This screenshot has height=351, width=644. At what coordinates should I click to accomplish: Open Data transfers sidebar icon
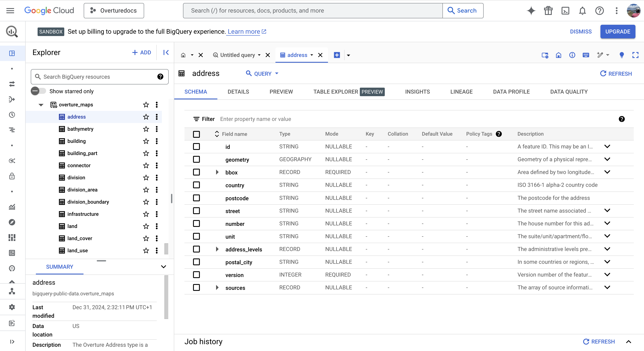[12, 84]
